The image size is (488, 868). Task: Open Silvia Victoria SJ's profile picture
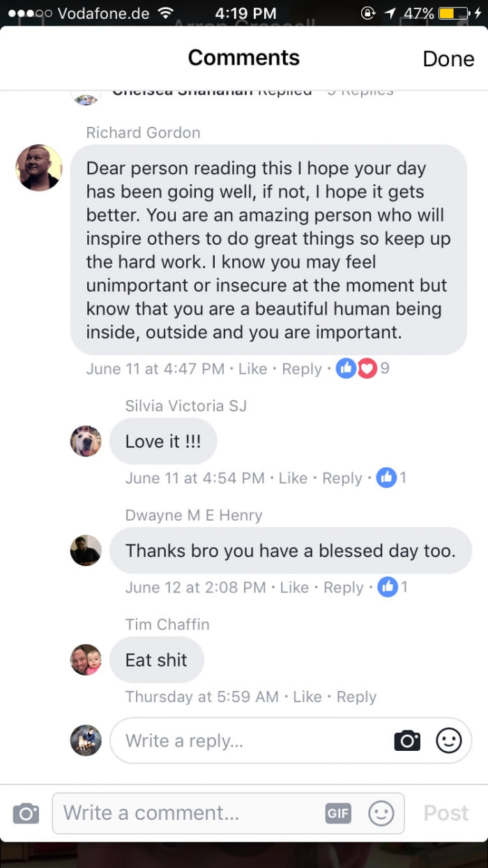click(x=86, y=441)
